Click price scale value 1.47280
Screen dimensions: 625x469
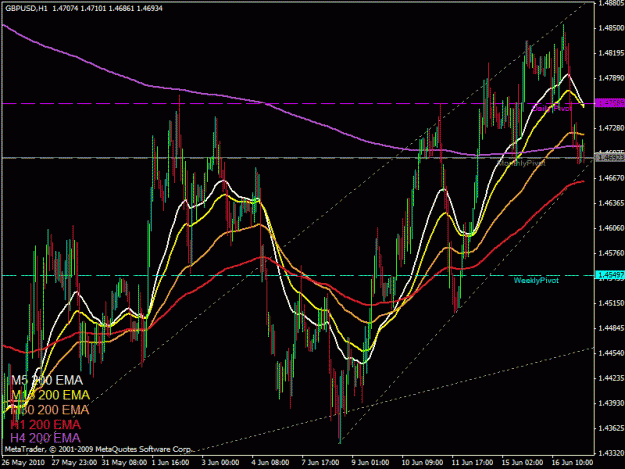611,128
